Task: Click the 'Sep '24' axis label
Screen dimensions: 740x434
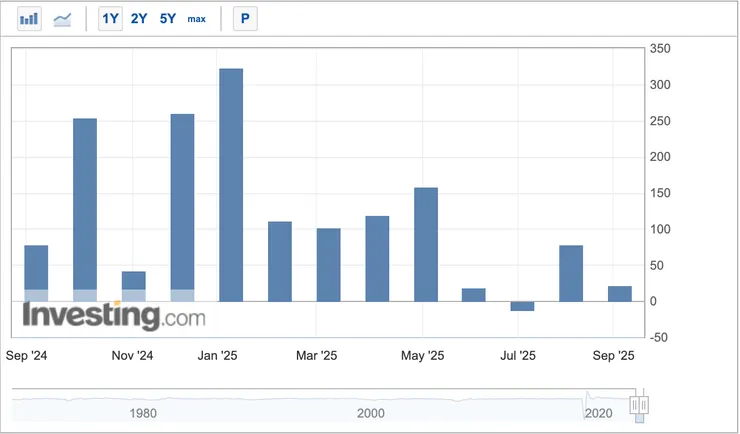Action: tap(26, 356)
